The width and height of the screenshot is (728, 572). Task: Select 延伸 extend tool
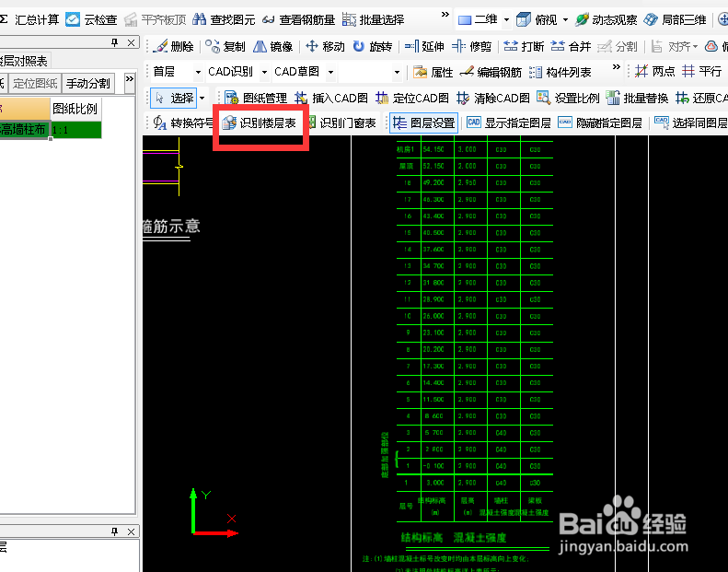click(424, 46)
